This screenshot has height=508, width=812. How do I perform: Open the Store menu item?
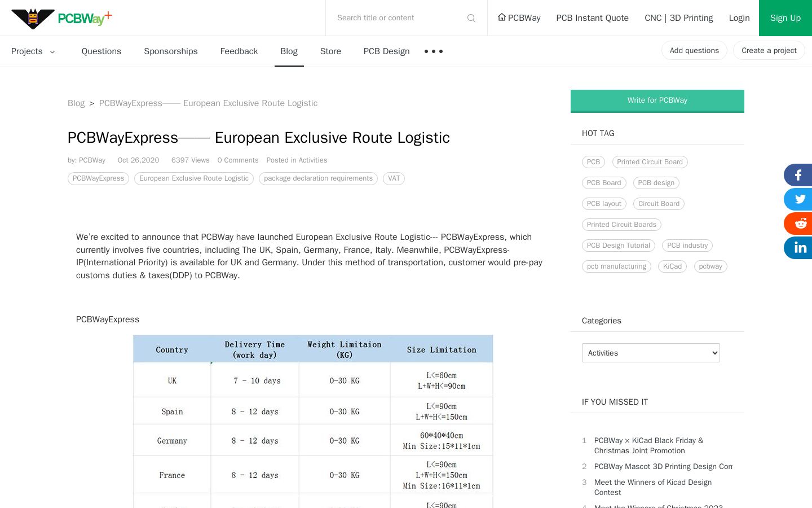click(330, 51)
